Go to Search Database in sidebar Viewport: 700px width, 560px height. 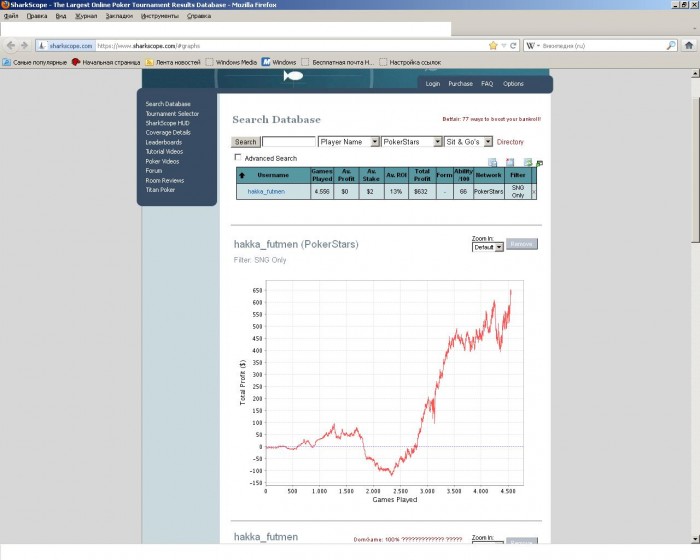(x=168, y=104)
